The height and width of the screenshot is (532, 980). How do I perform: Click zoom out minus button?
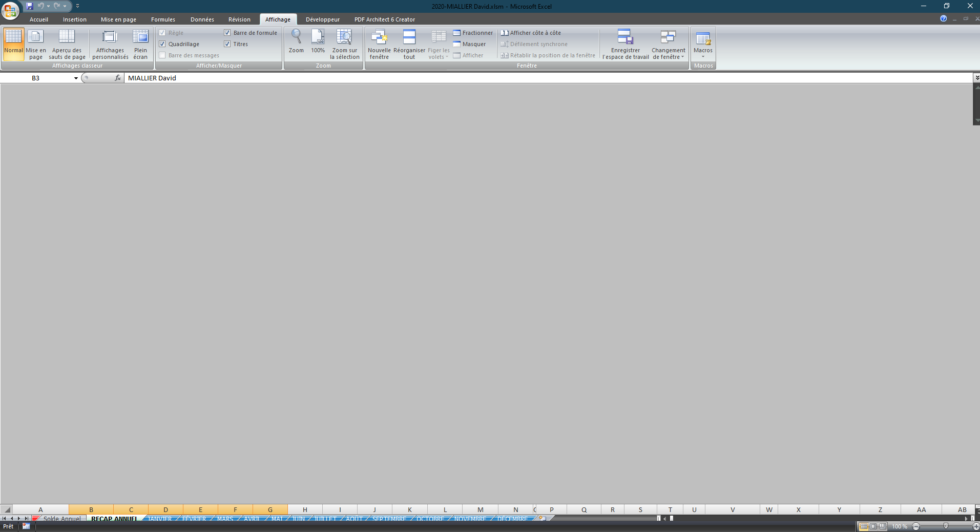tap(916, 526)
